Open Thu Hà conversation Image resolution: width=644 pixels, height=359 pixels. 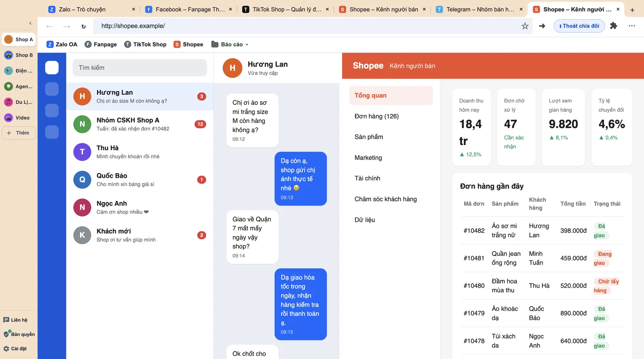coord(140,152)
